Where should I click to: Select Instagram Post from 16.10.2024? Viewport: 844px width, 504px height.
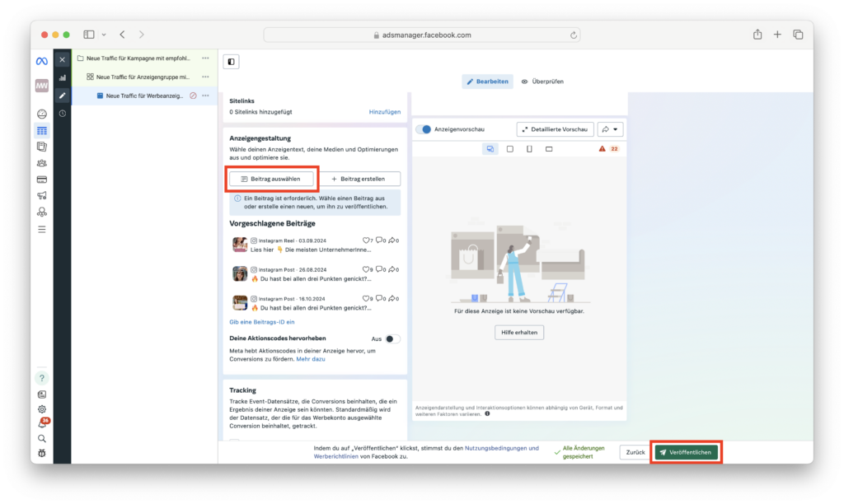(x=316, y=303)
